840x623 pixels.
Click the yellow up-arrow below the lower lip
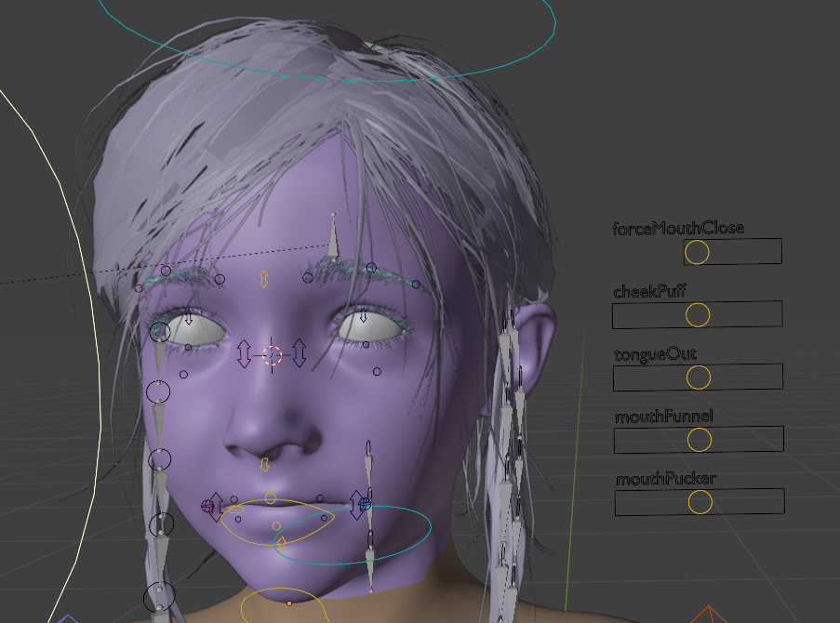click(279, 544)
